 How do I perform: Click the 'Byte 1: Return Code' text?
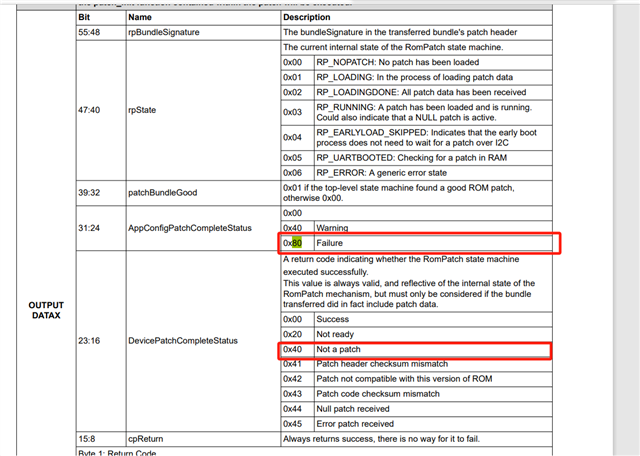pyautogui.click(x=117, y=453)
